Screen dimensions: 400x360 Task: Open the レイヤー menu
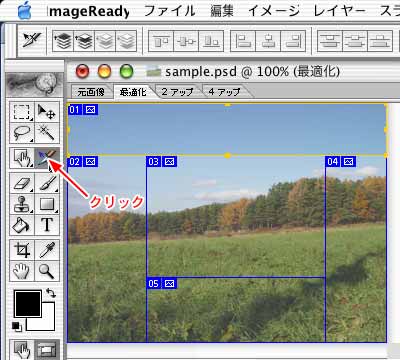[x=339, y=11]
